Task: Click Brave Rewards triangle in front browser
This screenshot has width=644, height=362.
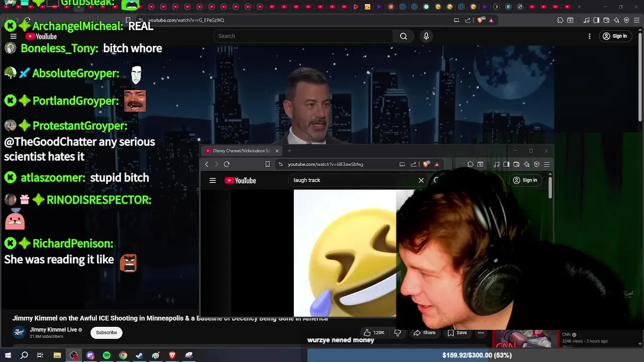Action: coord(437,164)
